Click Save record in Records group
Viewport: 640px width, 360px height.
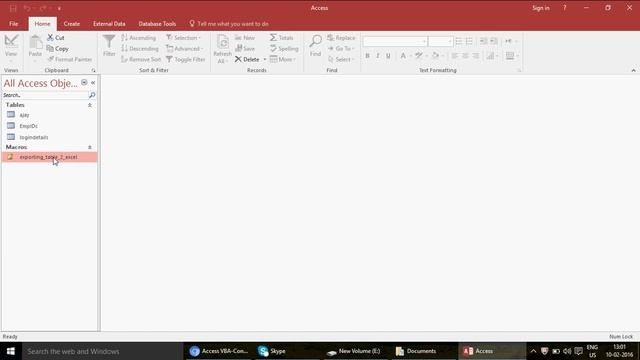(245, 49)
